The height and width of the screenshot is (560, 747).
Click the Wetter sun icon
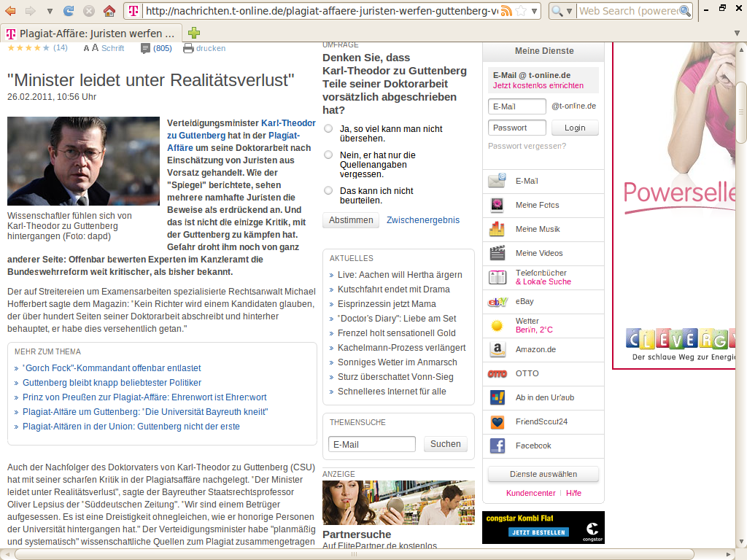[497, 326]
